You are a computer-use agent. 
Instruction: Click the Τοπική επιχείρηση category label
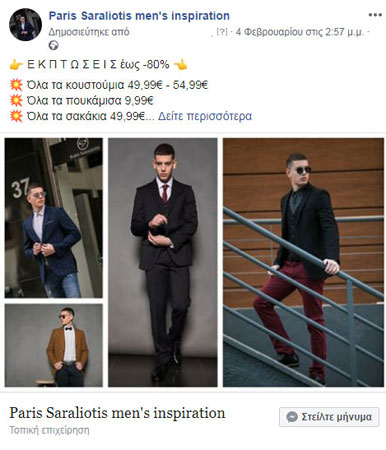[x=49, y=430]
